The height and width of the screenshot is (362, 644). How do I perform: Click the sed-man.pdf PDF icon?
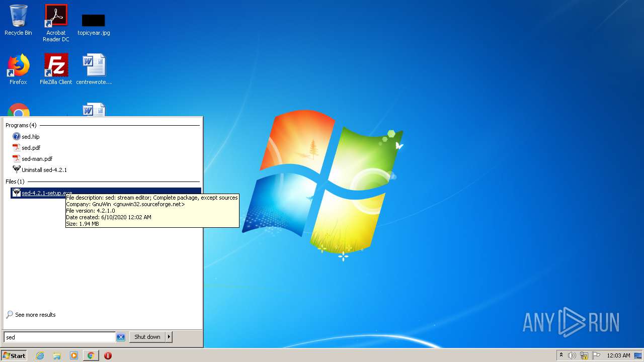pos(16,158)
